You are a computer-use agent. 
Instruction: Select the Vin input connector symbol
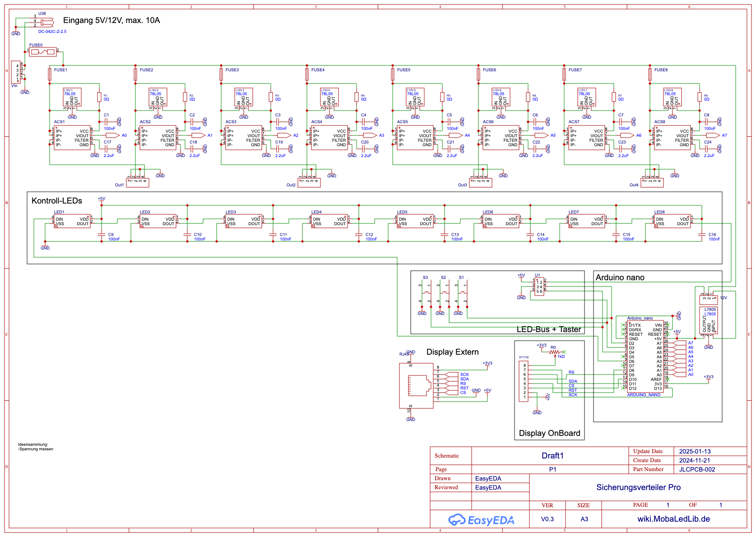coord(16,72)
